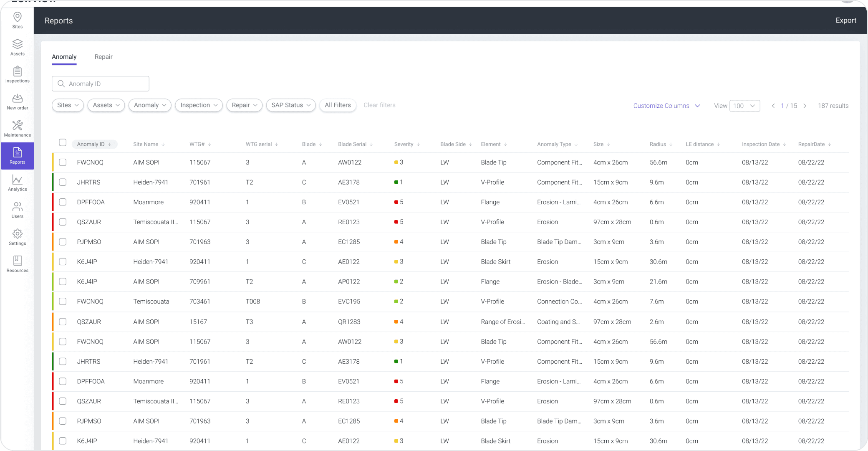Sort by WTG# column arrow
The image size is (868, 451).
coord(209,144)
